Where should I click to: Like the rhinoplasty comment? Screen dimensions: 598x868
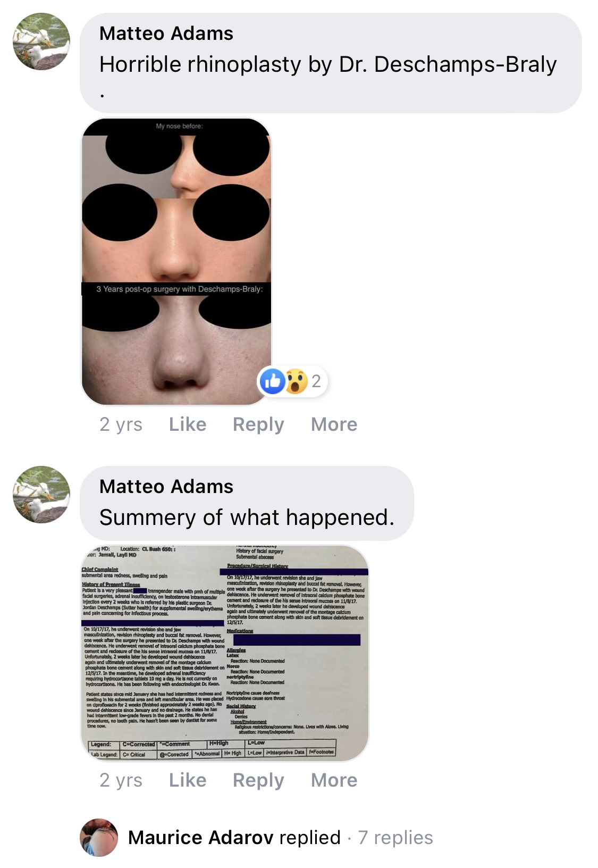point(188,424)
